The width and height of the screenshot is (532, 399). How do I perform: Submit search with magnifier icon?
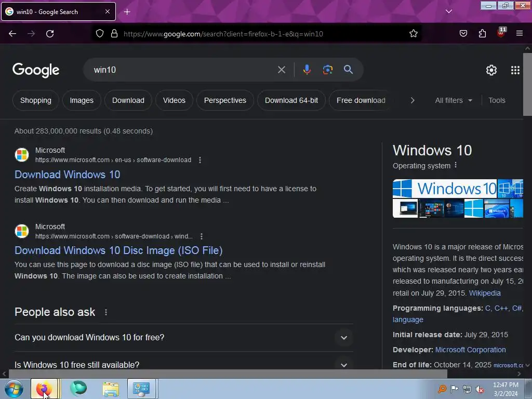[x=348, y=70]
